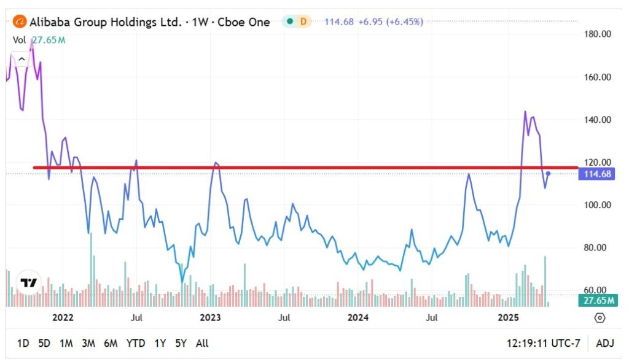The height and width of the screenshot is (364, 629).
Task: Select the 6M range button
Action: (111, 343)
